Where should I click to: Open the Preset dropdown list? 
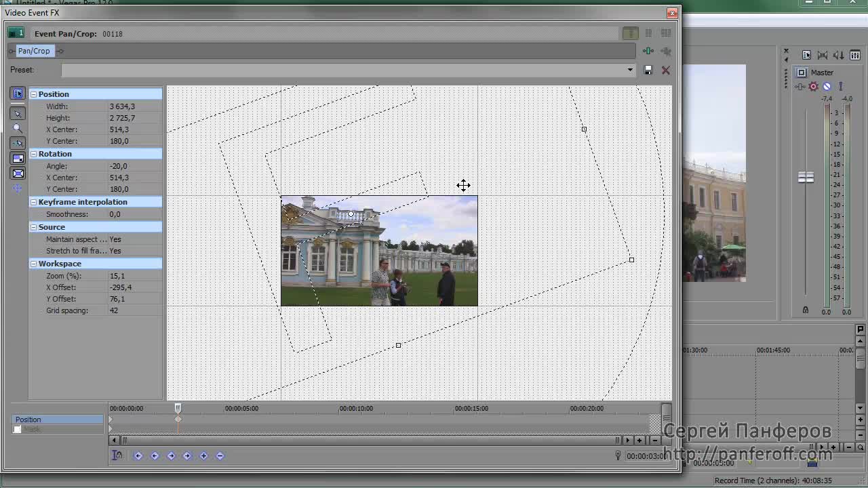630,70
